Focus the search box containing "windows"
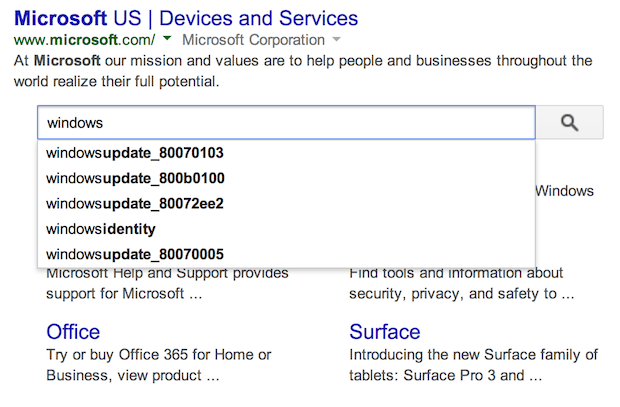This screenshot has height=407, width=620. coord(286,123)
